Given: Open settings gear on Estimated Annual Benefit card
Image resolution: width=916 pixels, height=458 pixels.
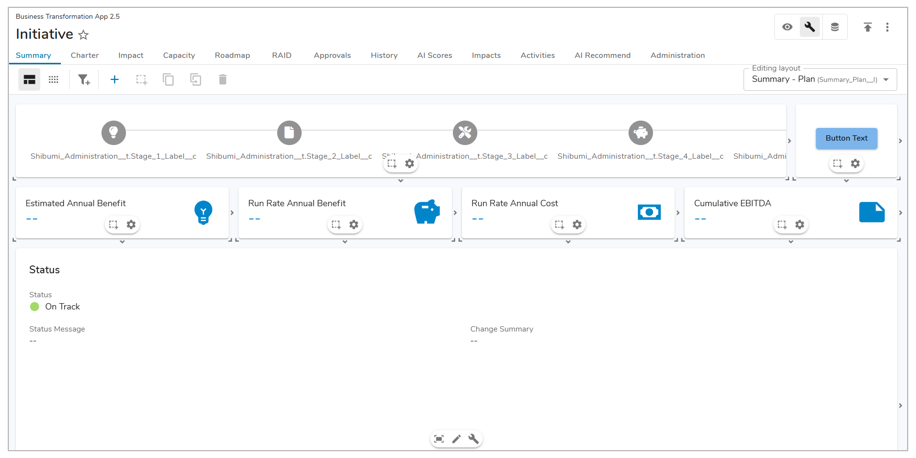Looking at the screenshot, I should [131, 225].
